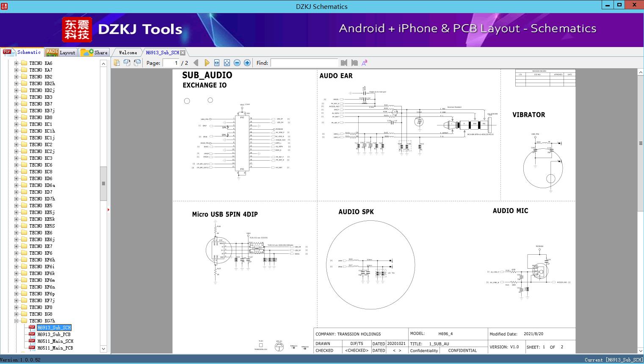644x364 pixels.
Task: Expand the TECNO KA7 folder
Action: 16,70
